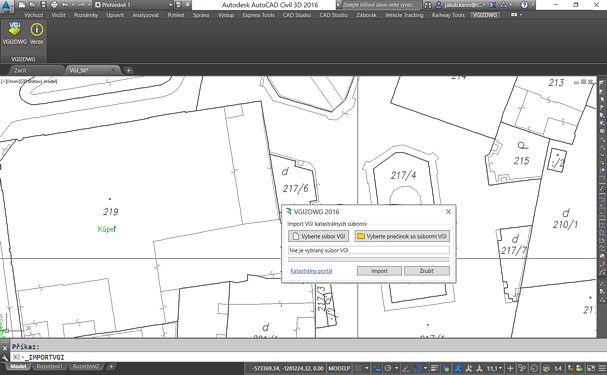
Task: Expand the undo history dropdown arrow
Action: [73, 5]
